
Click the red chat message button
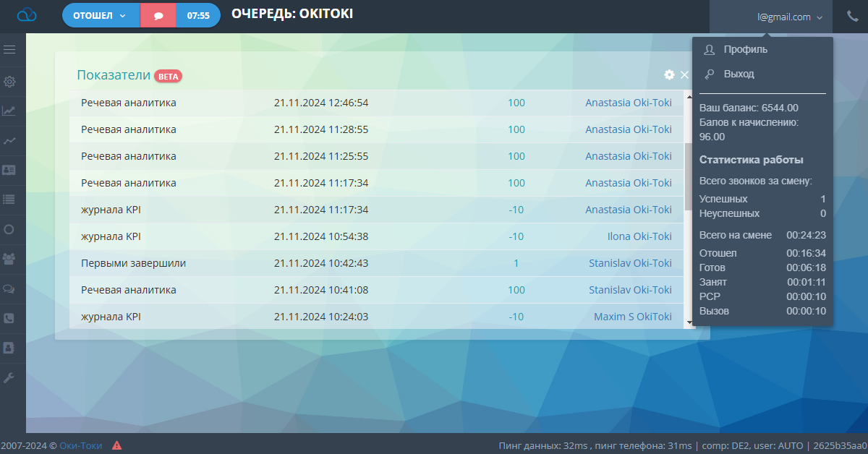[158, 15]
